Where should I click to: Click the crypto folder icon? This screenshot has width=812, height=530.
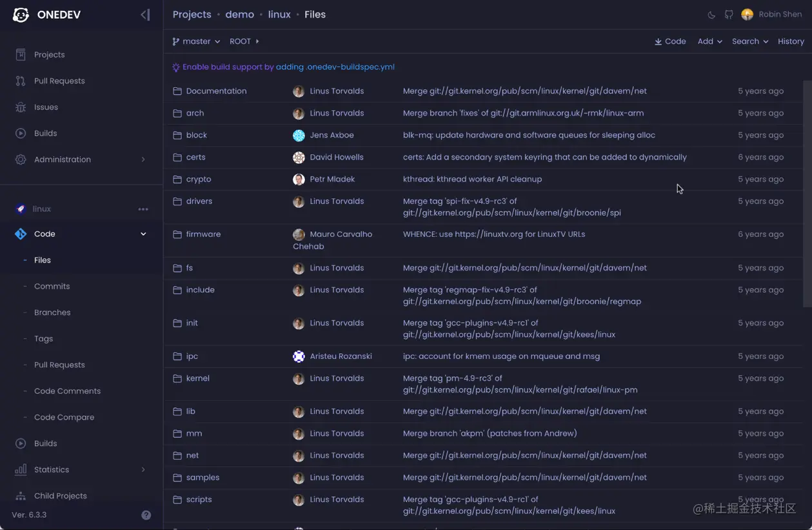[x=177, y=179]
